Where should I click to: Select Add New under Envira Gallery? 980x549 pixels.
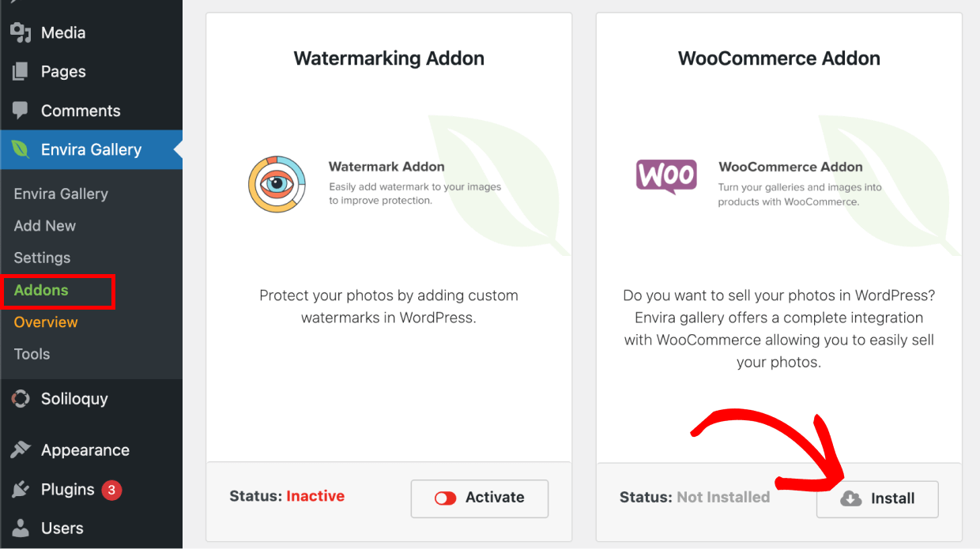(x=45, y=226)
